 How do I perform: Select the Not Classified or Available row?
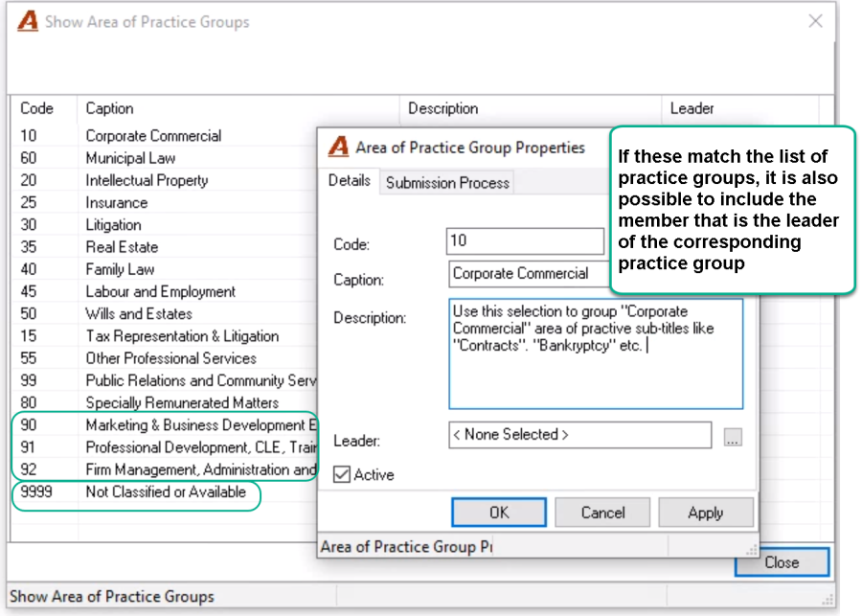[x=164, y=491]
